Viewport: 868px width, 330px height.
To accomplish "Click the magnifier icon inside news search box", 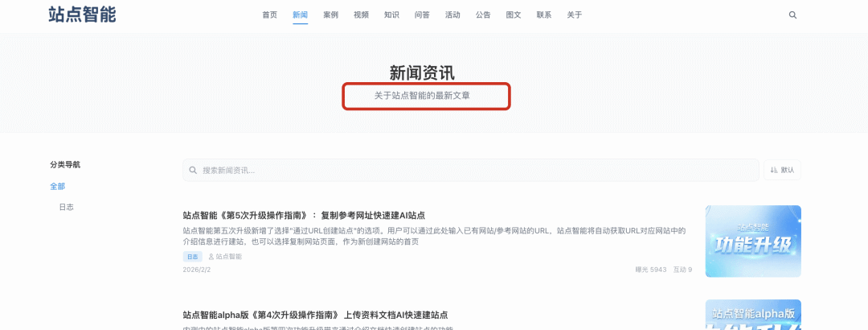I will [193, 171].
